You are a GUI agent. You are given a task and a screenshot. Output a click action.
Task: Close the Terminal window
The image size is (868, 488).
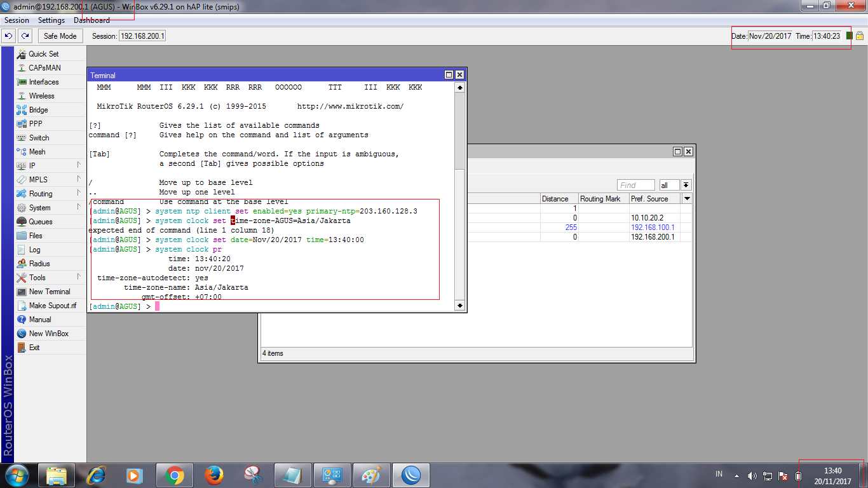pyautogui.click(x=459, y=75)
